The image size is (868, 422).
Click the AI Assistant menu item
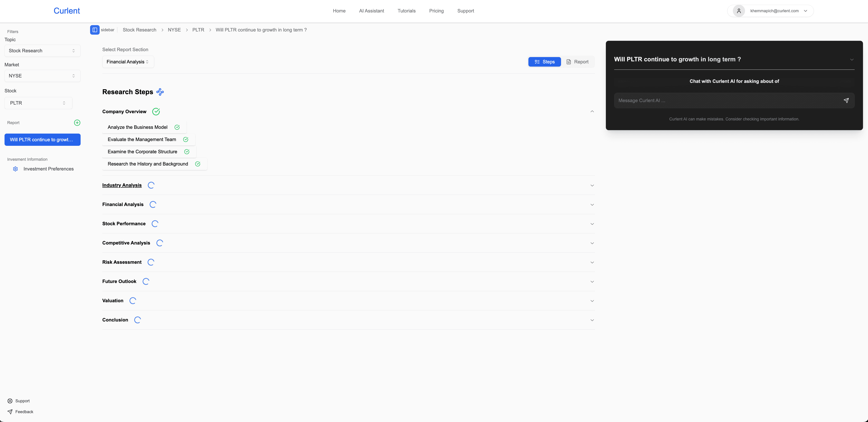click(x=372, y=10)
